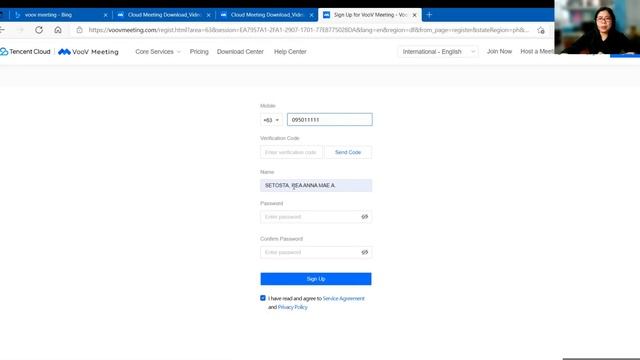Click the Name input field
This screenshot has width=640, height=360.
[316, 185]
